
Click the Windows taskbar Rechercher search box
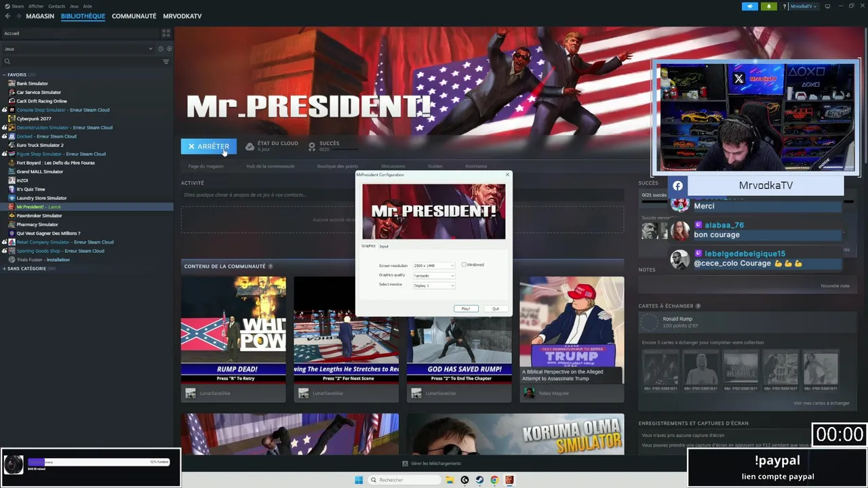pyautogui.click(x=404, y=480)
